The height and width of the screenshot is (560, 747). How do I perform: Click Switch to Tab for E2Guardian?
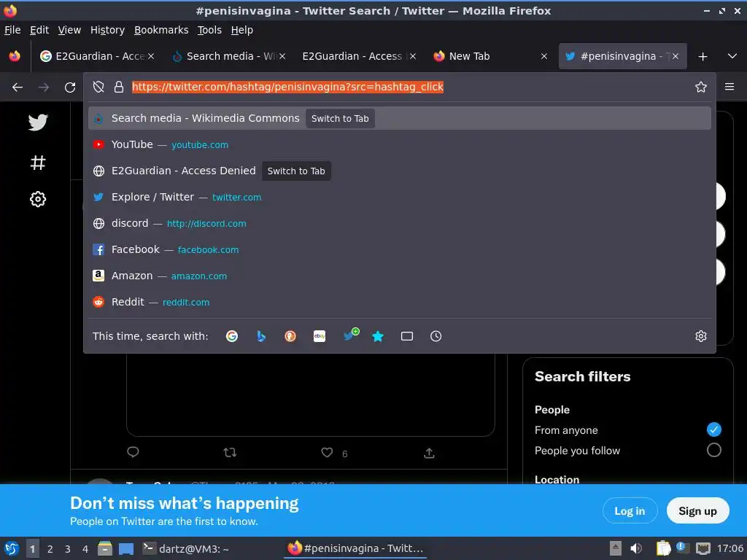296,171
